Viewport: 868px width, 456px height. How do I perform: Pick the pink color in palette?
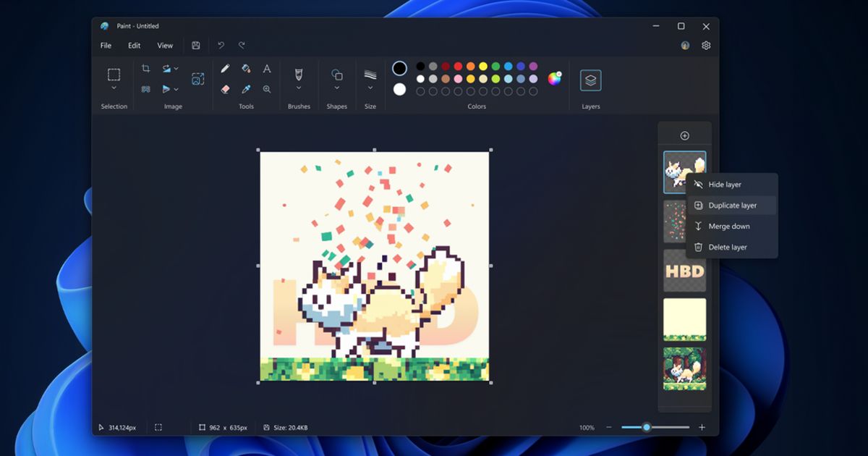(x=458, y=79)
